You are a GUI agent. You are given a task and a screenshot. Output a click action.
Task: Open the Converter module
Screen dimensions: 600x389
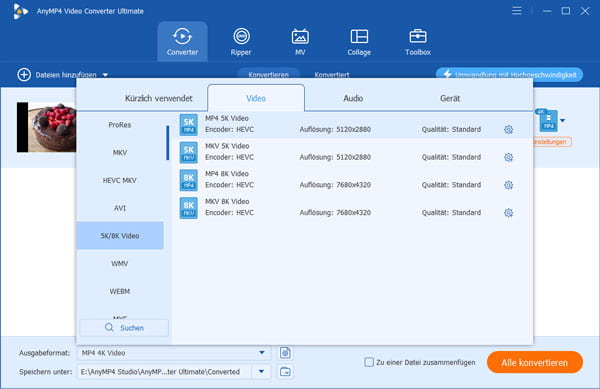(x=182, y=41)
